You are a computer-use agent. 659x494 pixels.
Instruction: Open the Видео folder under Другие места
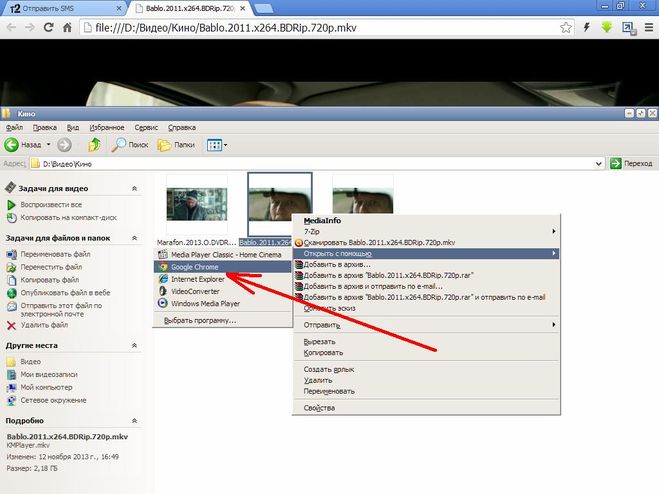31,362
